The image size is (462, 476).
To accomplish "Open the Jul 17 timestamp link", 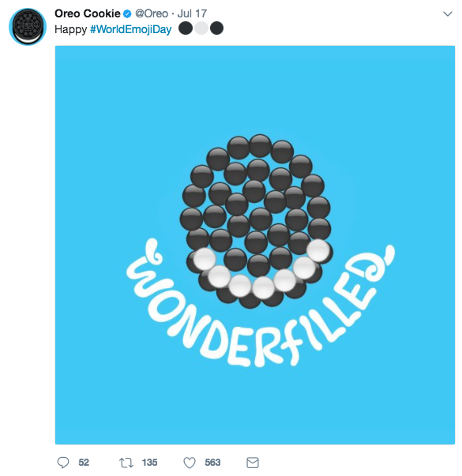I will click(192, 13).
